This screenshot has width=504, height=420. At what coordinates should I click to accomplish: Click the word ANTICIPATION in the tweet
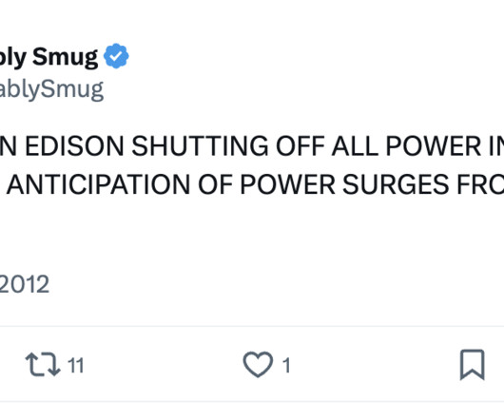tap(98, 185)
